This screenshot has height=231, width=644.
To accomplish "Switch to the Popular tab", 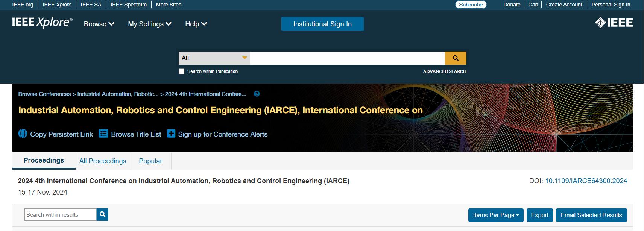I will (x=150, y=161).
